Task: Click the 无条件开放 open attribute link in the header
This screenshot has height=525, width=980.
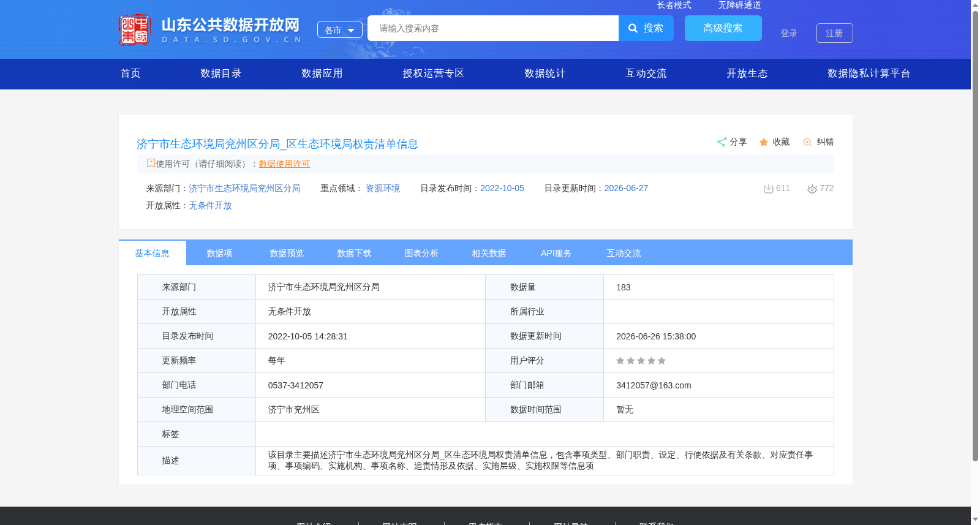Action: (x=210, y=205)
